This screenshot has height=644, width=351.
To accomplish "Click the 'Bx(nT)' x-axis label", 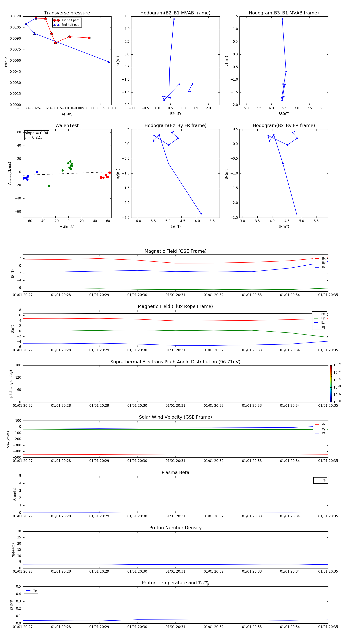I will coord(284,227).
